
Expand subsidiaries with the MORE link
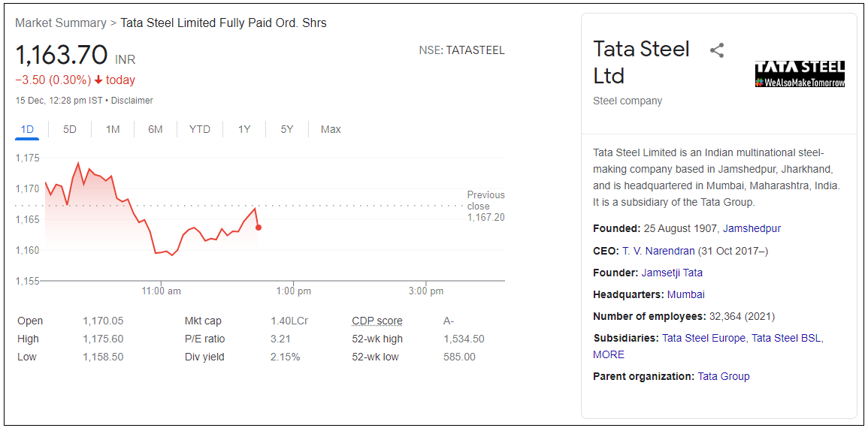[609, 355]
